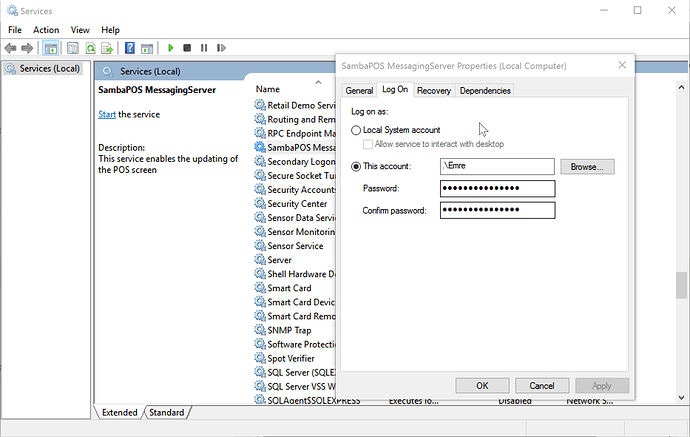Click the Password input field
The width and height of the screenshot is (690, 437).
(x=497, y=188)
